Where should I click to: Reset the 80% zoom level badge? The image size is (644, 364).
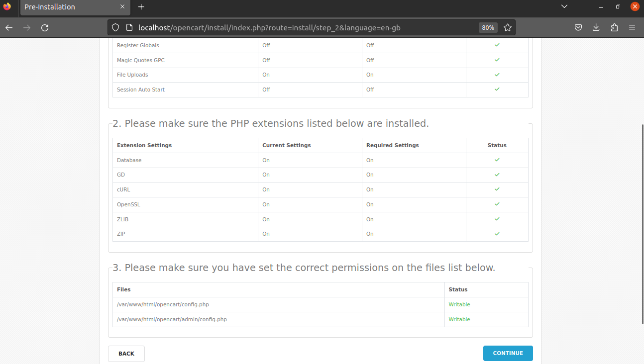coord(488,28)
